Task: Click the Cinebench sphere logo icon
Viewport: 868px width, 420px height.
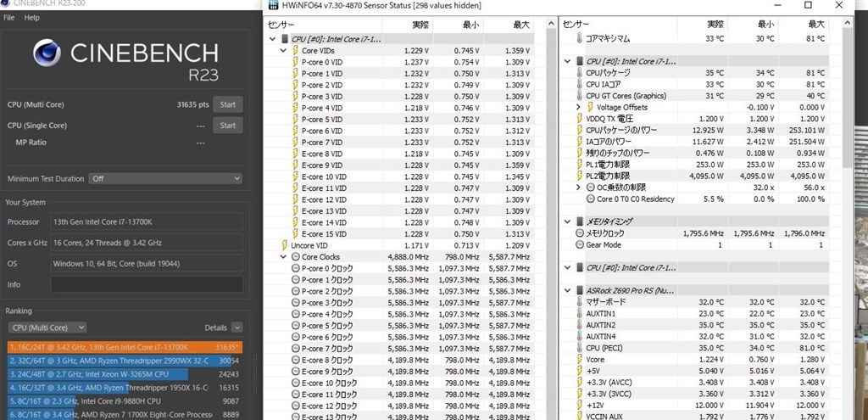Action: pyautogui.click(x=47, y=53)
